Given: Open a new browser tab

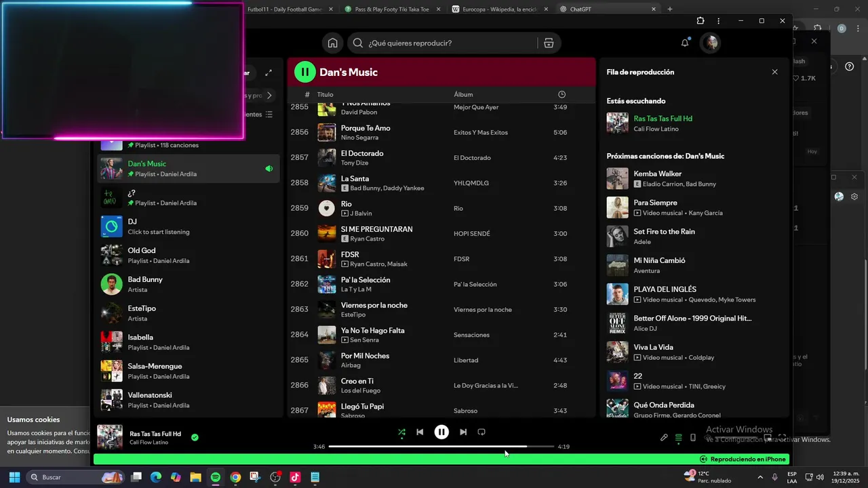Looking at the screenshot, I should [x=670, y=9].
